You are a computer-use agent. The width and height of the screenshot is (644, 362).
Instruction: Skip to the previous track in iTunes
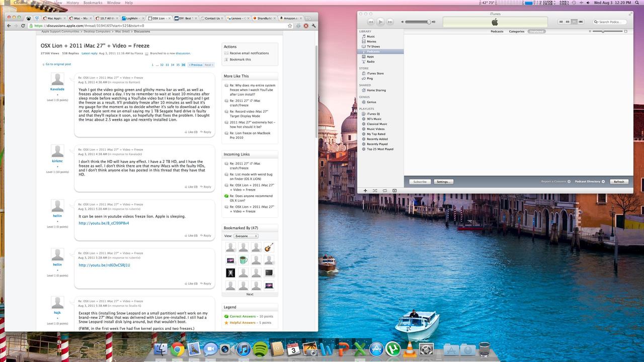click(x=371, y=22)
